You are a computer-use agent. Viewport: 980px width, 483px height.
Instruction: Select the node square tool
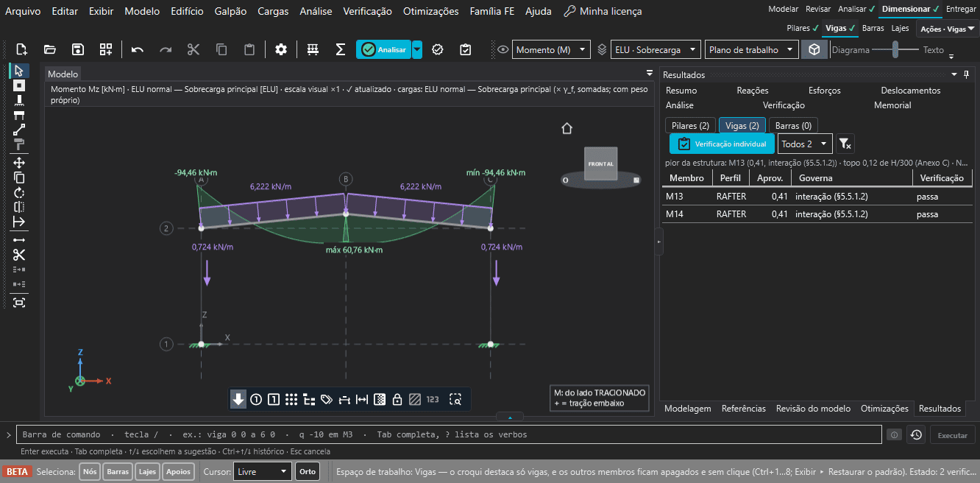tap(19, 85)
